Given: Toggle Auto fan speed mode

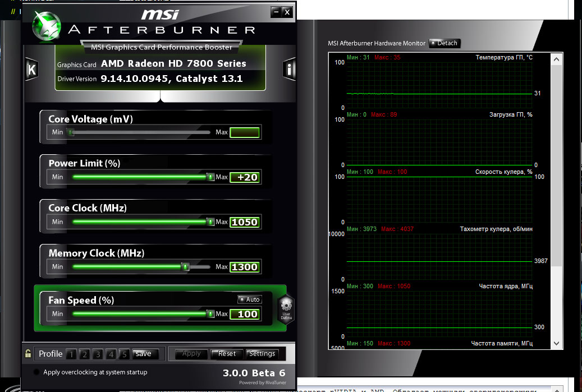Looking at the screenshot, I should [249, 299].
